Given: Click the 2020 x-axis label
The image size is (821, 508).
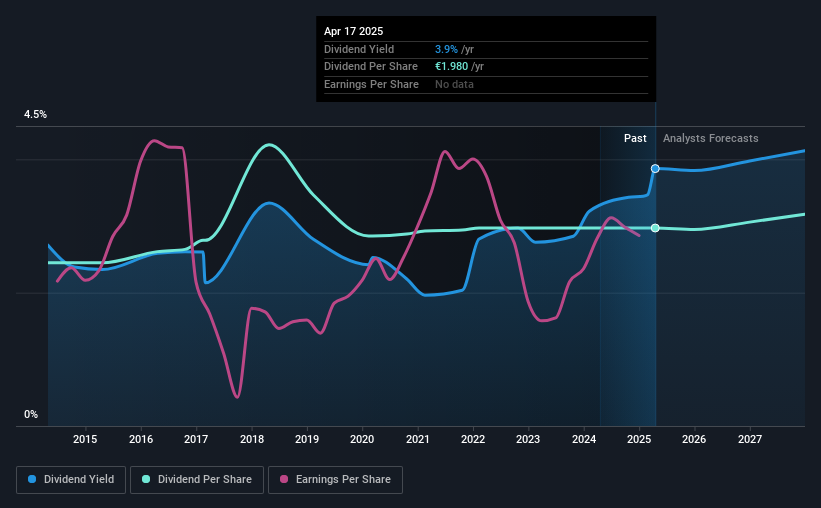Looking at the screenshot, I should click(x=362, y=439).
